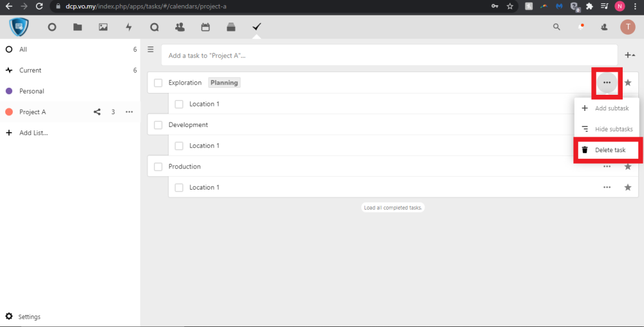Open the notifications bell icon
This screenshot has width=644, height=327.
coord(582,27)
